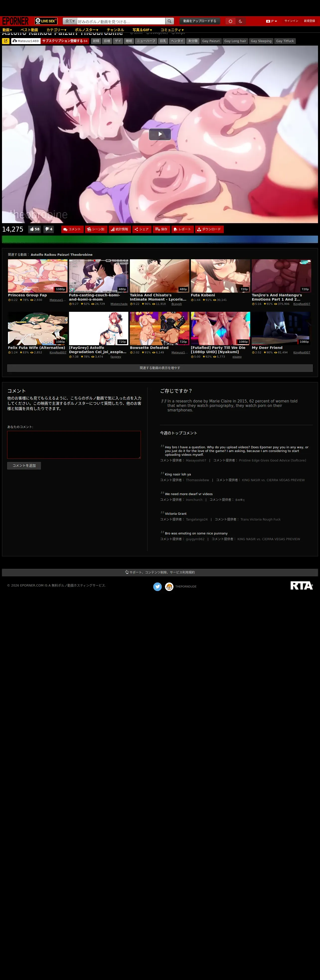Play the video with center play button

pyautogui.click(x=160, y=134)
